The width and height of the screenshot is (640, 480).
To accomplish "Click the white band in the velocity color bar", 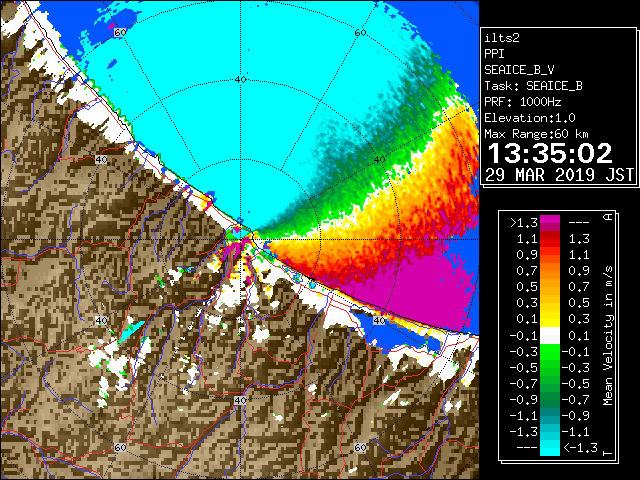I will coord(550,336).
